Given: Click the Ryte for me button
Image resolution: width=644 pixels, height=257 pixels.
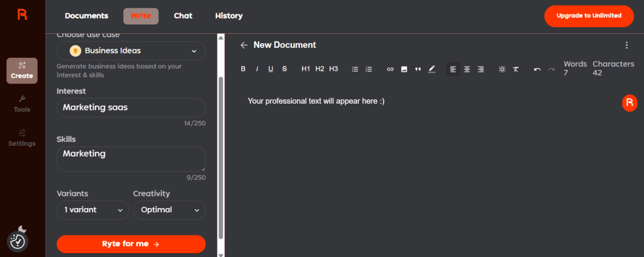Looking at the screenshot, I should tap(131, 244).
